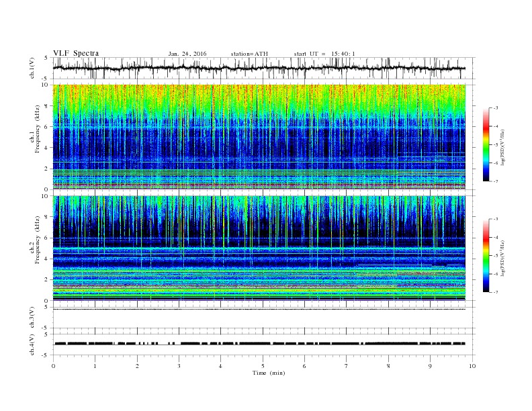Select the date text "Jan. 24, 2016"
532x411 pixels.
[187, 54]
